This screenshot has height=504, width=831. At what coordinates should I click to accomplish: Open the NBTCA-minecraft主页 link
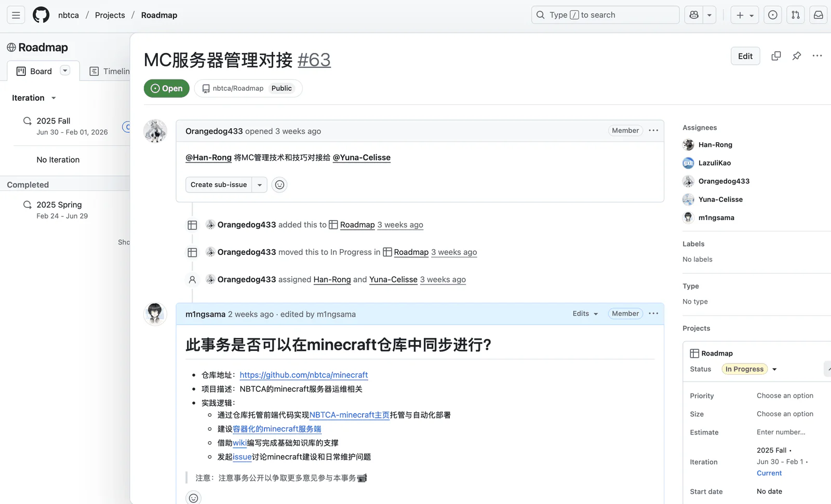pyautogui.click(x=350, y=415)
